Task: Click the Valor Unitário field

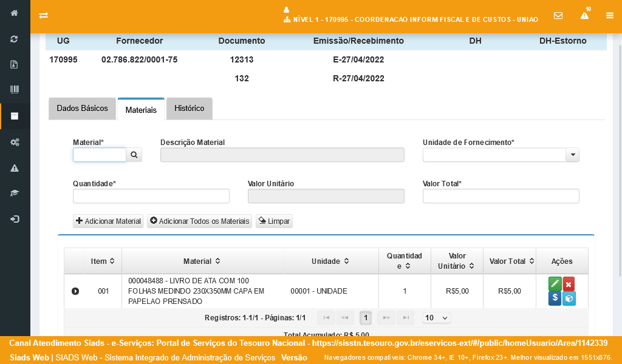Action: [x=326, y=196]
